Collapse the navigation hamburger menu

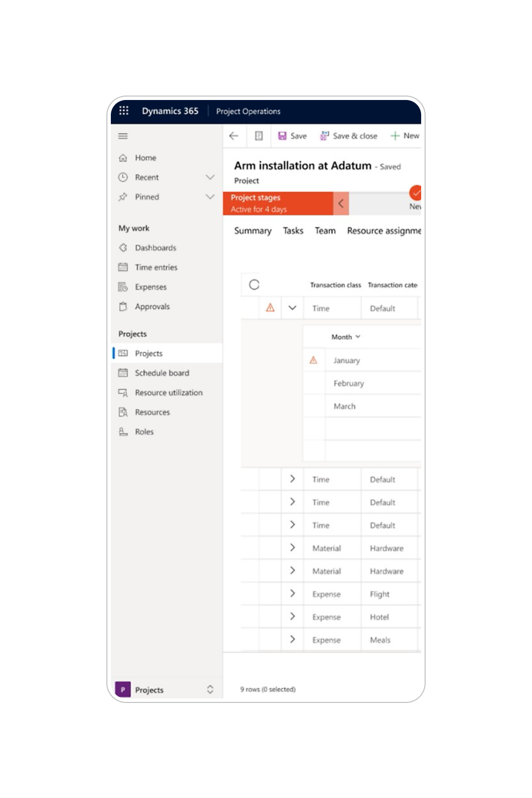click(x=123, y=136)
